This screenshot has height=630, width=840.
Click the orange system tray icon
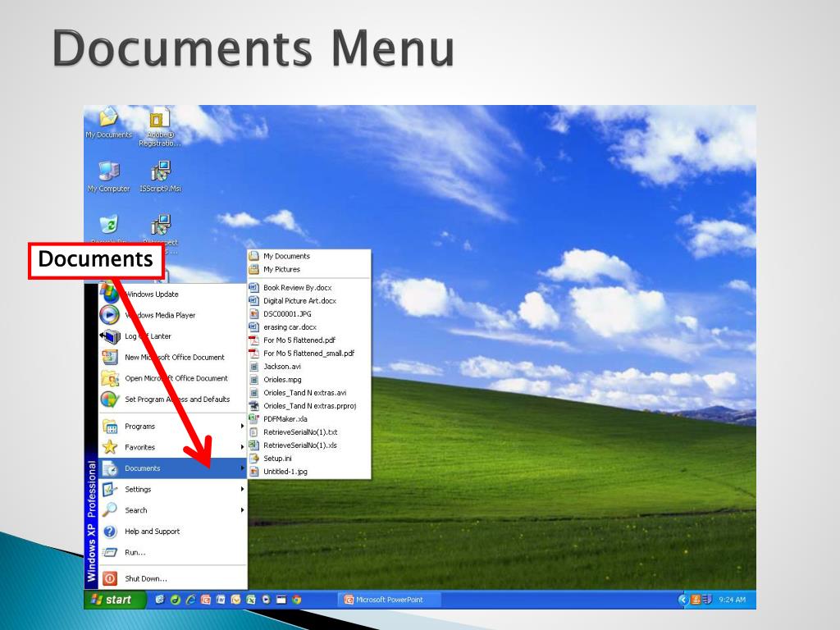coord(696,600)
